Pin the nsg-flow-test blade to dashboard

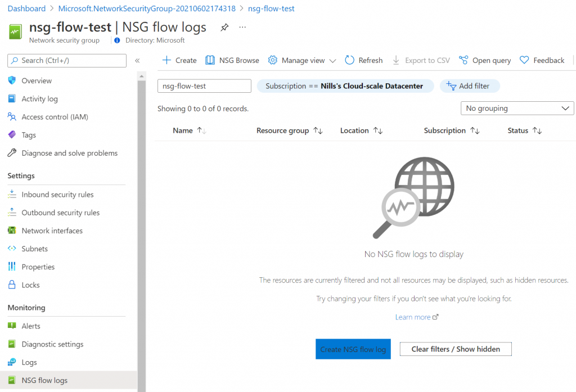click(224, 28)
